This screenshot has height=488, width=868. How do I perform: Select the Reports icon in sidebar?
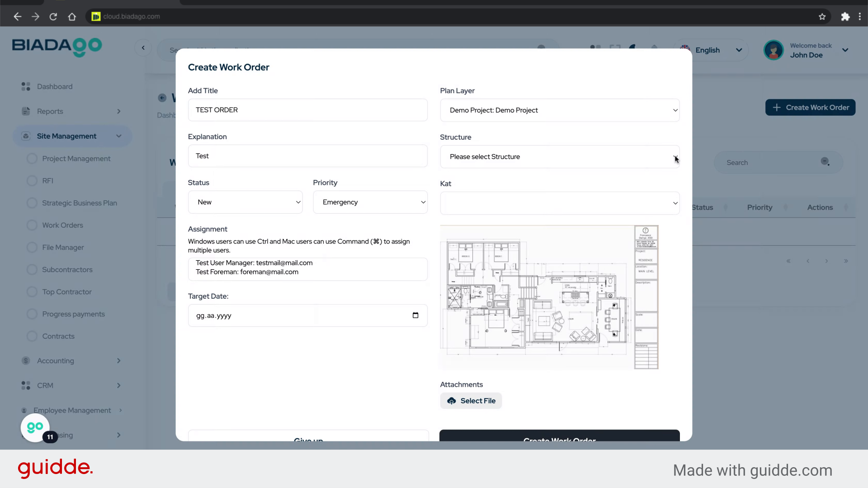(x=25, y=111)
